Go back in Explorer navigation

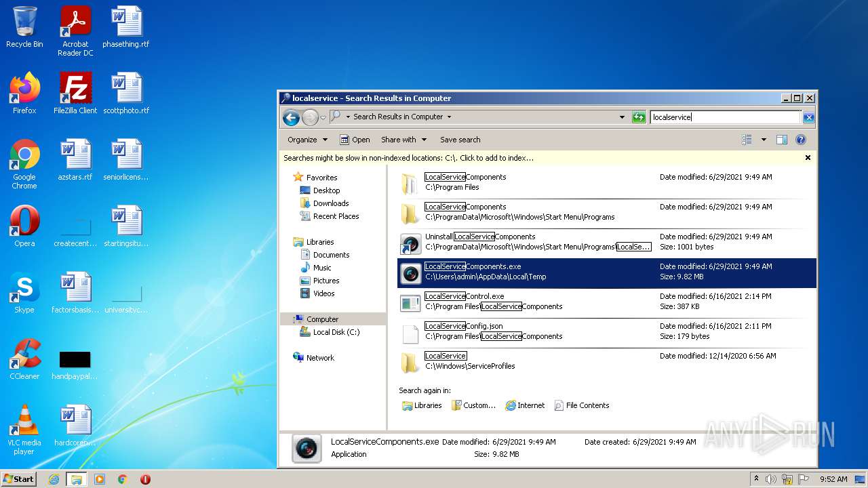pos(291,117)
